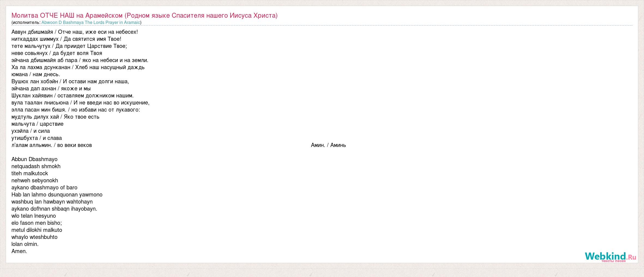Open the Abwoon D Bashmaya artist link

point(90,23)
